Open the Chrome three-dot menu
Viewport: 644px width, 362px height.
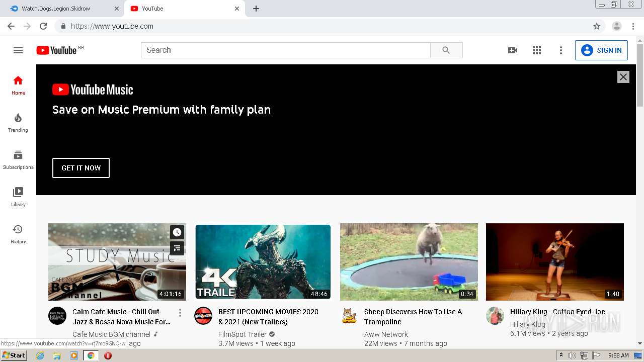pyautogui.click(x=633, y=26)
